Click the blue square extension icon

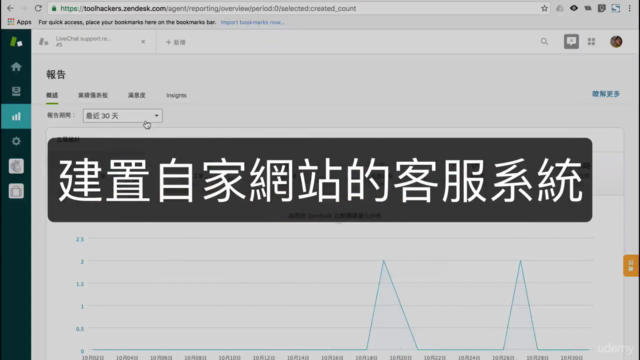click(616, 8)
